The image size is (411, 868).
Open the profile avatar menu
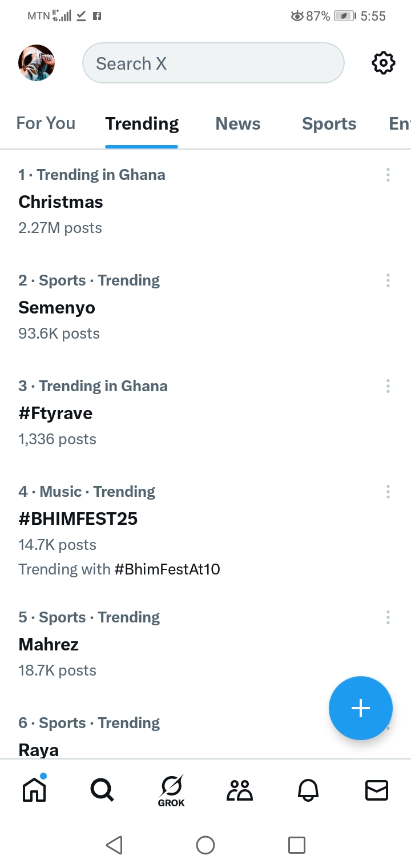pyautogui.click(x=37, y=63)
